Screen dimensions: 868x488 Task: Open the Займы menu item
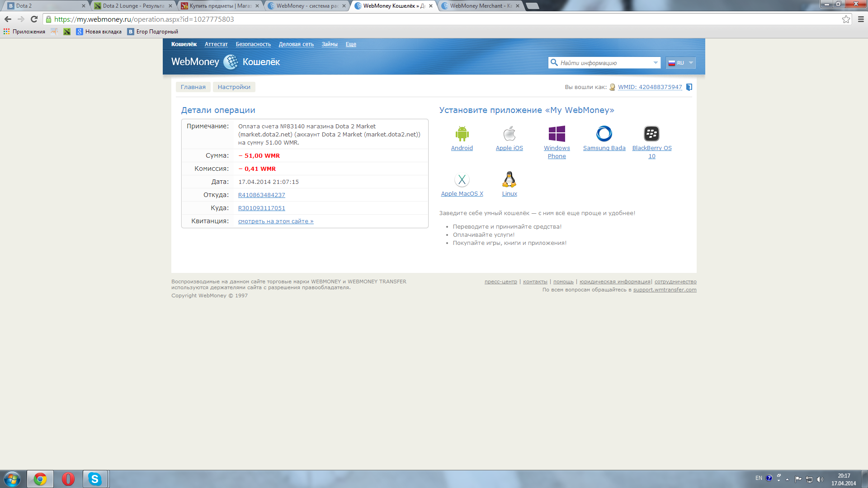(x=330, y=44)
